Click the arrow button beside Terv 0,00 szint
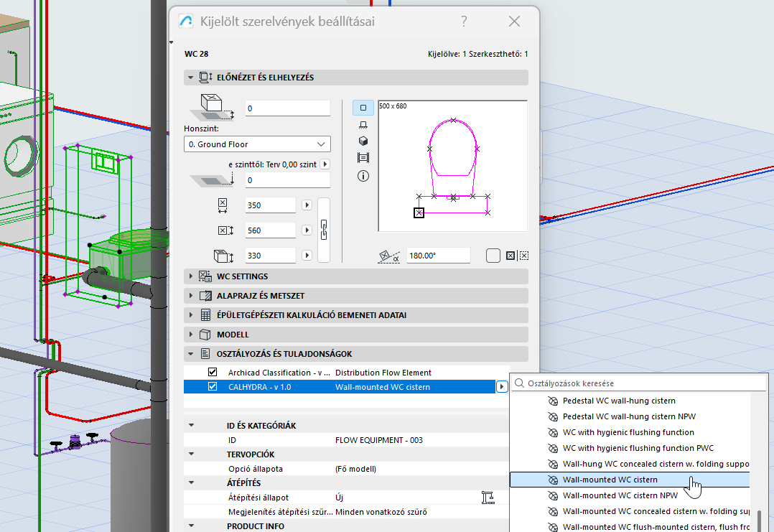Screen dimensions: 774x532 (x=324, y=164)
